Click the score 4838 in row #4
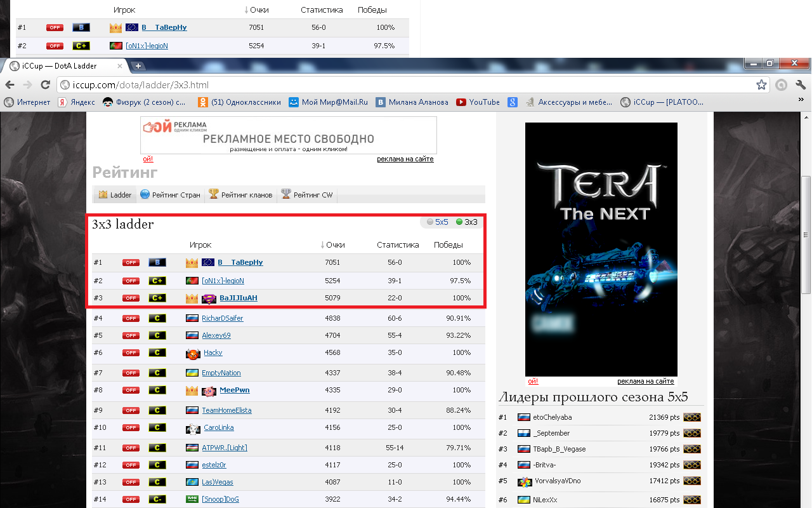This screenshot has height=508, width=812. [332, 318]
